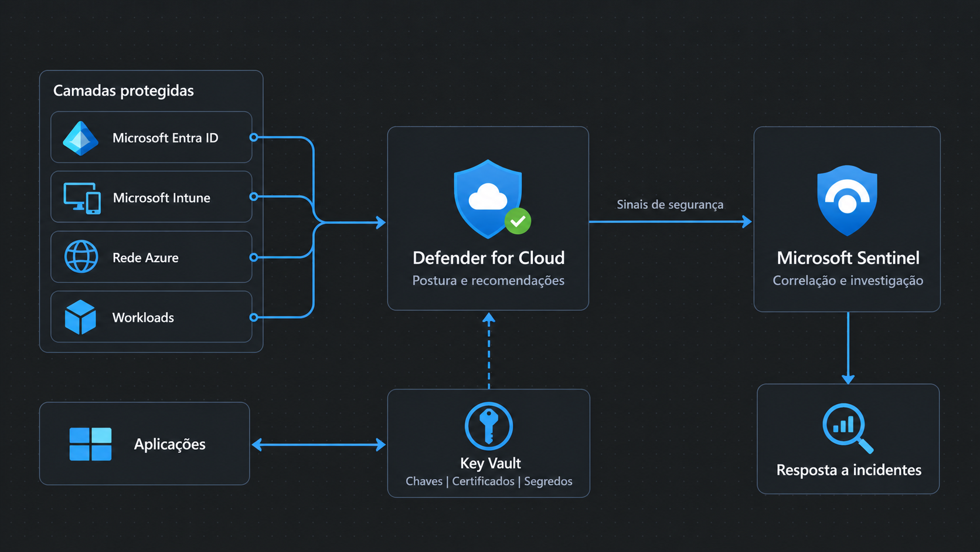Viewport: 980px width, 552px height.
Task: Click the Workloads cube icon
Action: pos(80,317)
